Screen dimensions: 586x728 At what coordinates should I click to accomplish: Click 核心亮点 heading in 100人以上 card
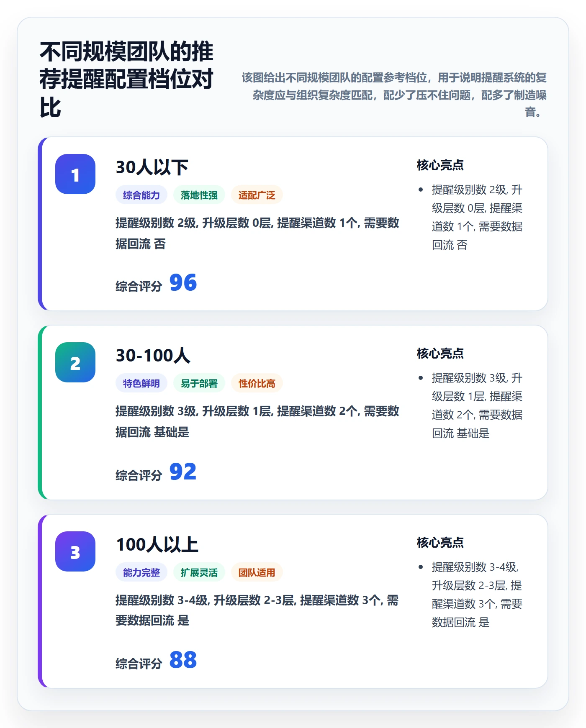point(440,543)
